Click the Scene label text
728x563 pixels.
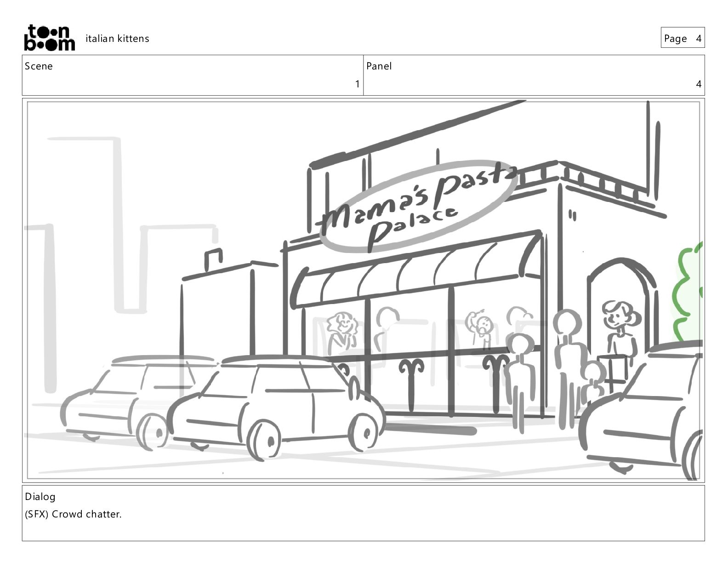pos(39,66)
